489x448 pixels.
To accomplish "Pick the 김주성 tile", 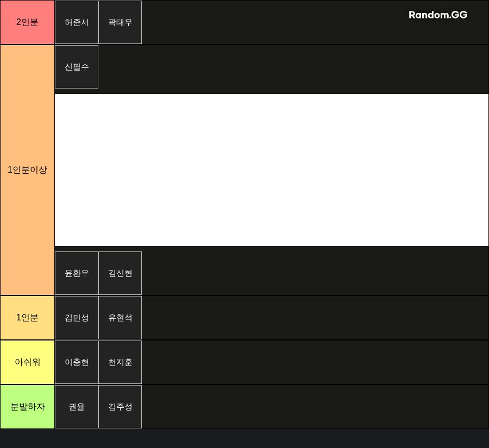I will click(x=120, y=407).
